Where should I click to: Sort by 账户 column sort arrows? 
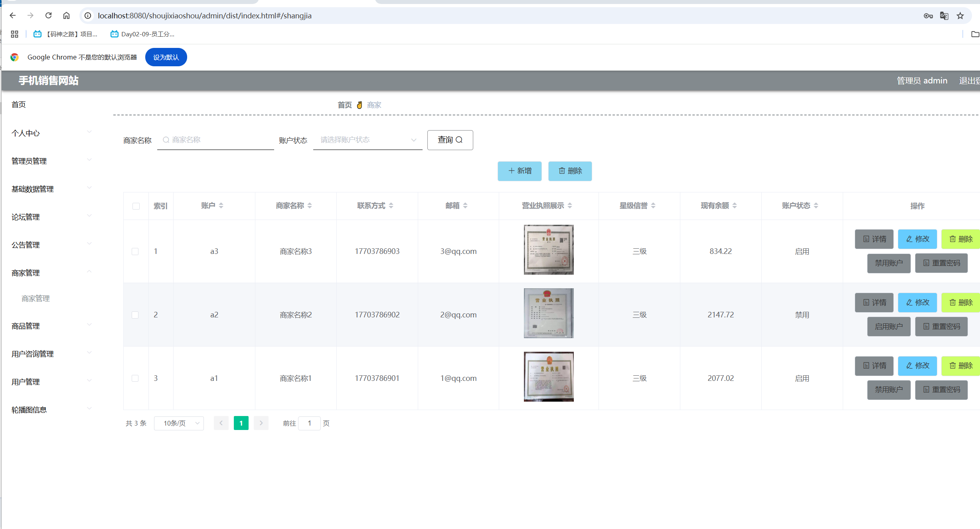221,206
